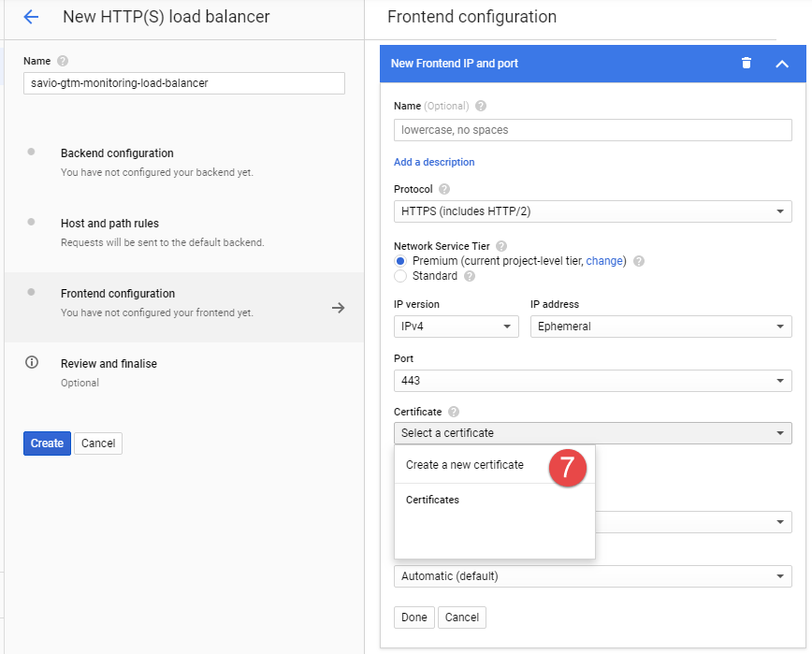
Task: Click help icon beside Protocol label
Action: (x=444, y=189)
